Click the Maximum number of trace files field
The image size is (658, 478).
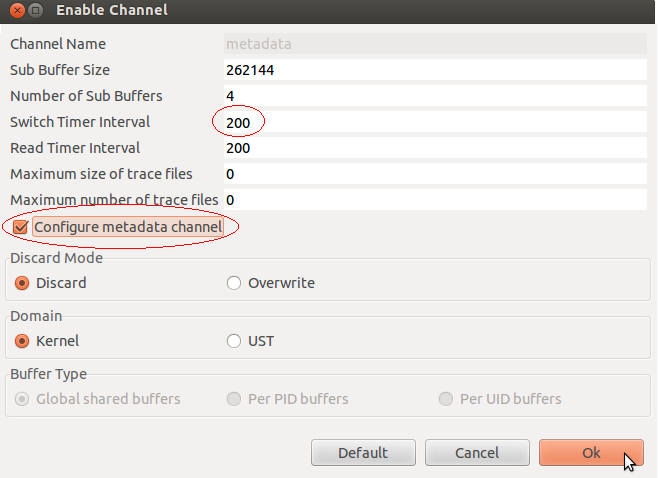(434, 200)
